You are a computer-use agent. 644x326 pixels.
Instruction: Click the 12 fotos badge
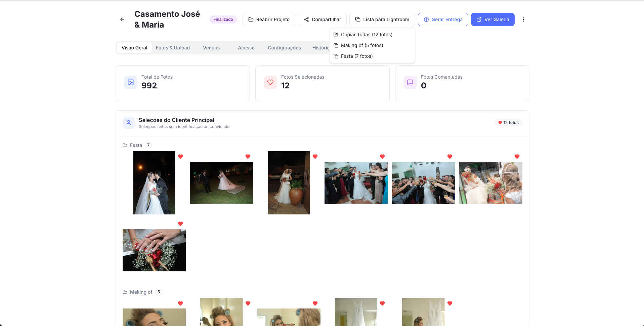(508, 123)
